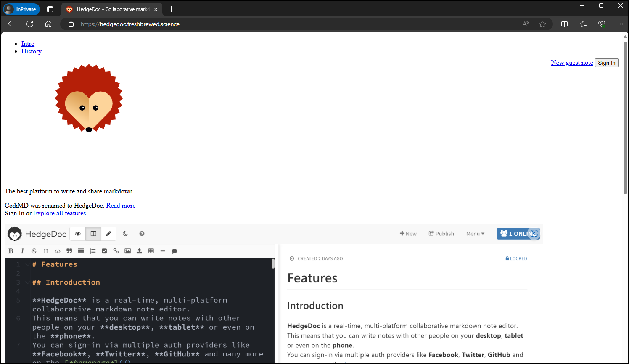
Task: Insert a horizontal line
Action: pos(163,251)
